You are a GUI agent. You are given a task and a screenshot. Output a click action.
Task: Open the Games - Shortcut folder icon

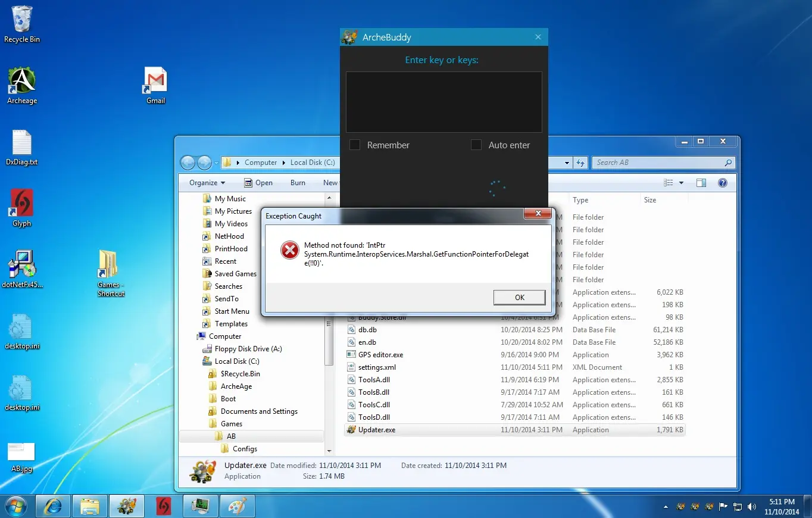pyautogui.click(x=111, y=273)
